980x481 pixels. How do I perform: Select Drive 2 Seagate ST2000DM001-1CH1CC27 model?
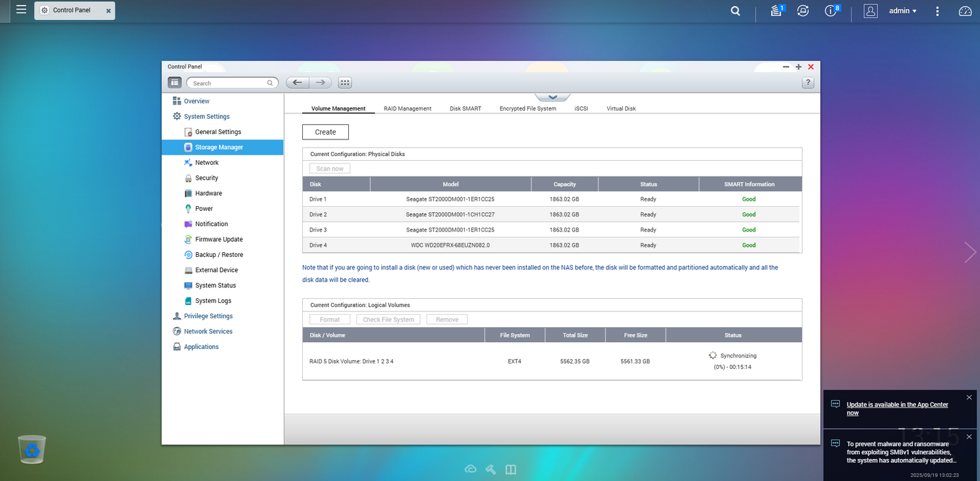[x=451, y=214]
